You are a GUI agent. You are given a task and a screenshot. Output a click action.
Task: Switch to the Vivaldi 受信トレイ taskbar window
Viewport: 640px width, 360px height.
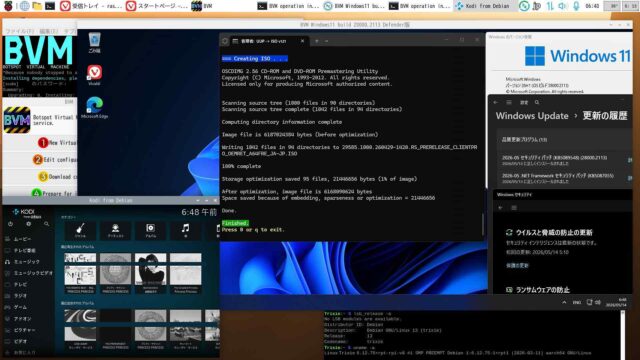tap(91, 6)
